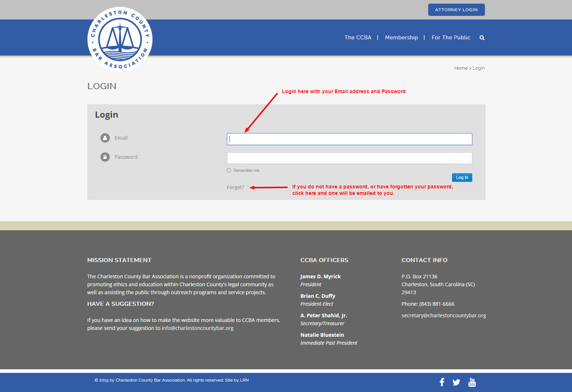Click the lock icon beside Password label
The height and width of the screenshot is (392, 572).
point(105,157)
